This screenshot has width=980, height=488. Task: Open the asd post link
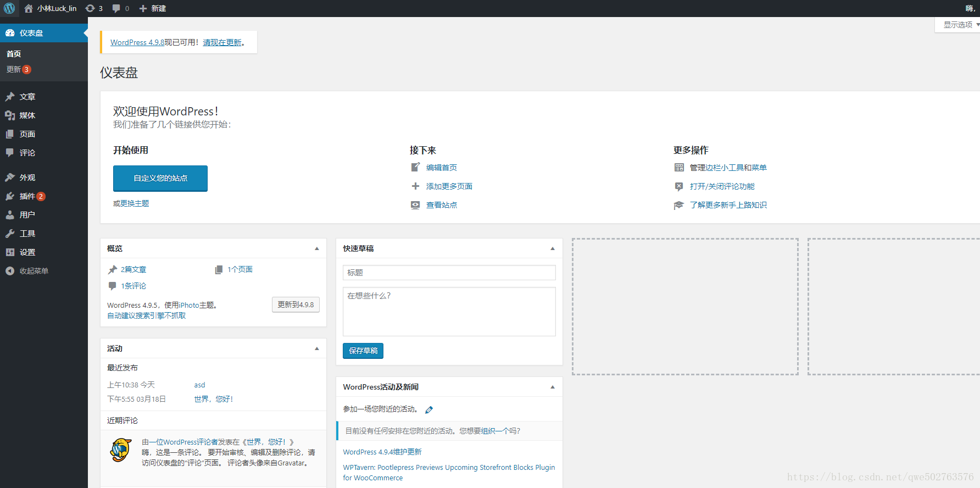coord(199,385)
